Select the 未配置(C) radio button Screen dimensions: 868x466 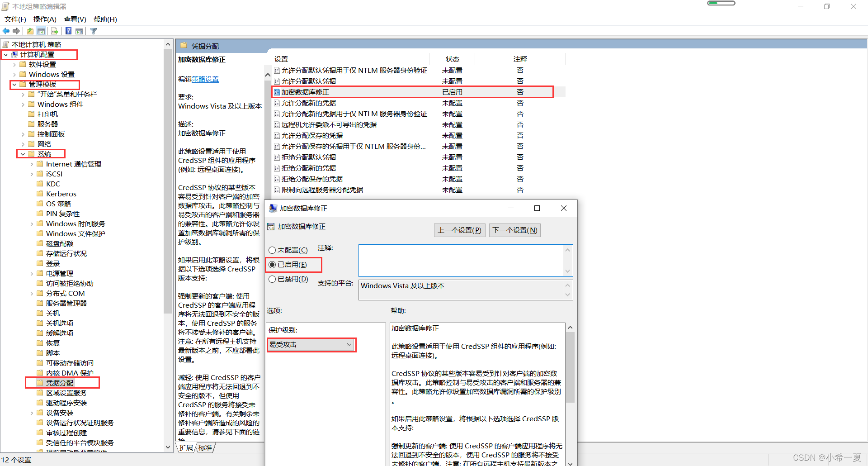coord(272,250)
